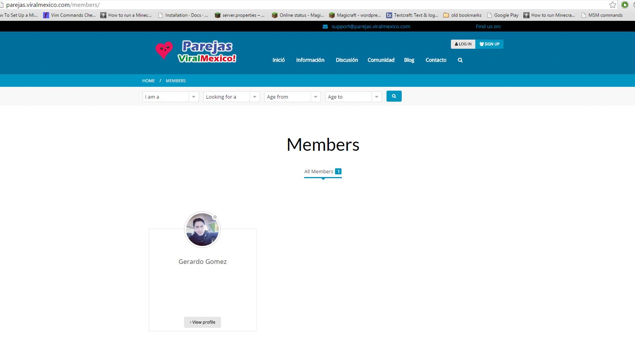Open the Información menu

point(310,60)
